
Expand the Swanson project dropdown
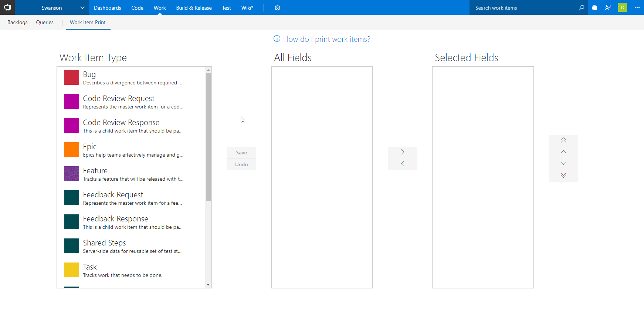coord(82,8)
